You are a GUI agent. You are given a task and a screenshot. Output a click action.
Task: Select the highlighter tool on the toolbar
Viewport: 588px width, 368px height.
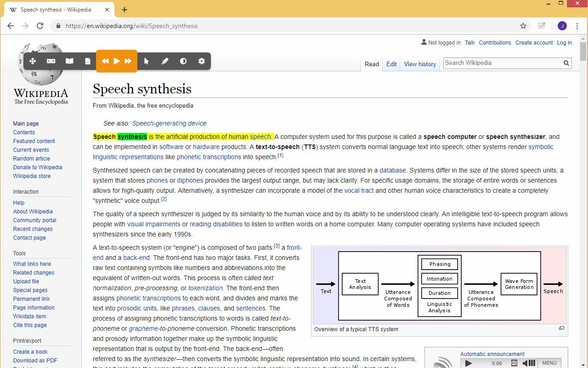point(165,60)
